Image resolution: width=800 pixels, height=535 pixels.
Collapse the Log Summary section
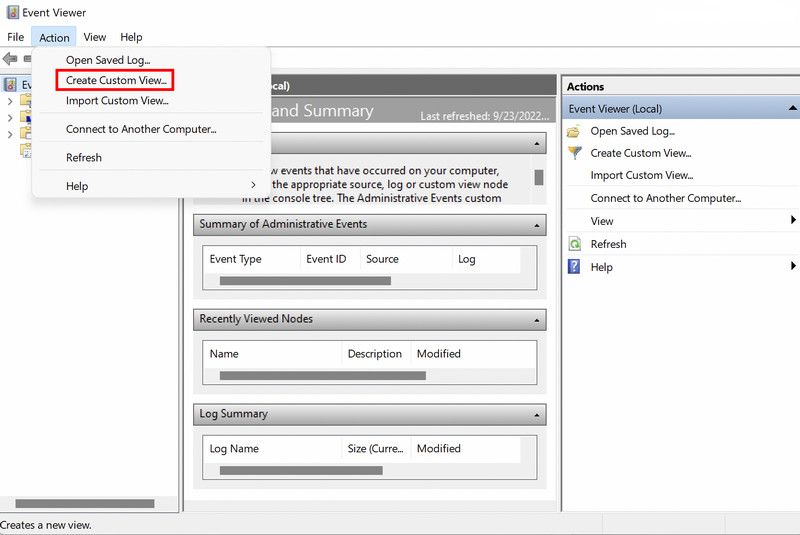539,416
